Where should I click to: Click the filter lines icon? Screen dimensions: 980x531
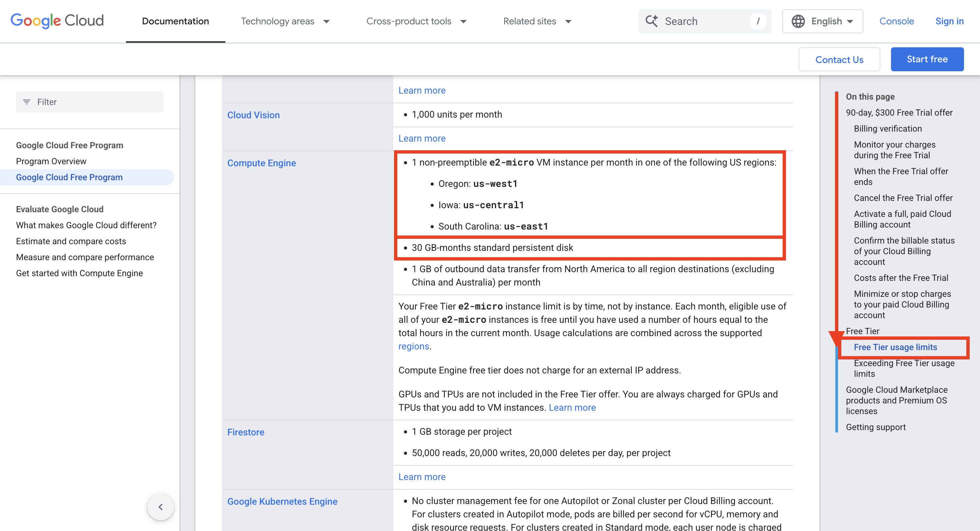(27, 102)
